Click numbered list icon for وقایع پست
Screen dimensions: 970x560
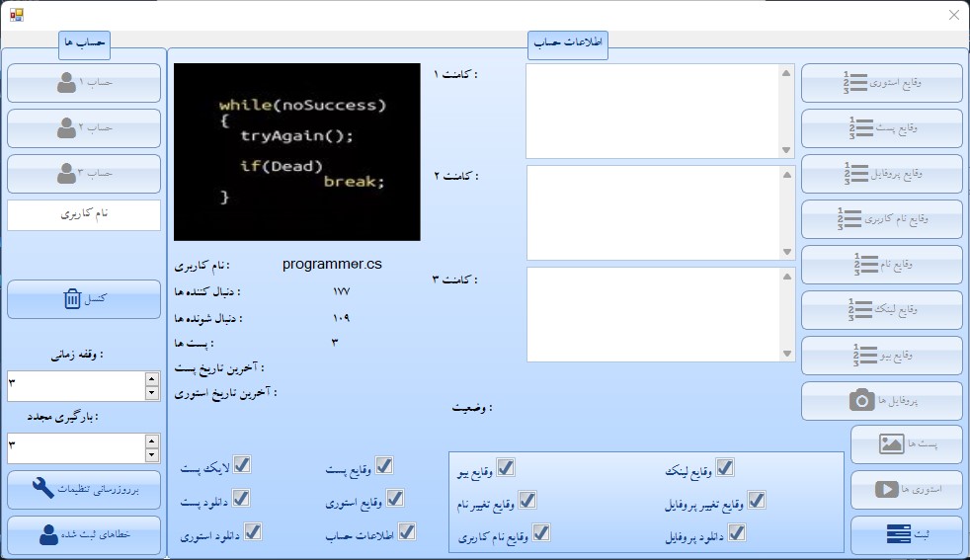pos(860,128)
